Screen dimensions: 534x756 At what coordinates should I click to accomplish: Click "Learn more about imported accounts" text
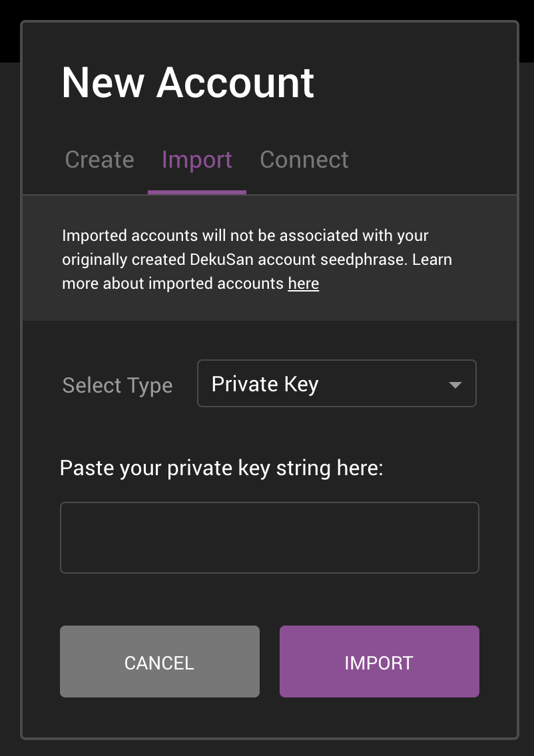pos(173,283)
